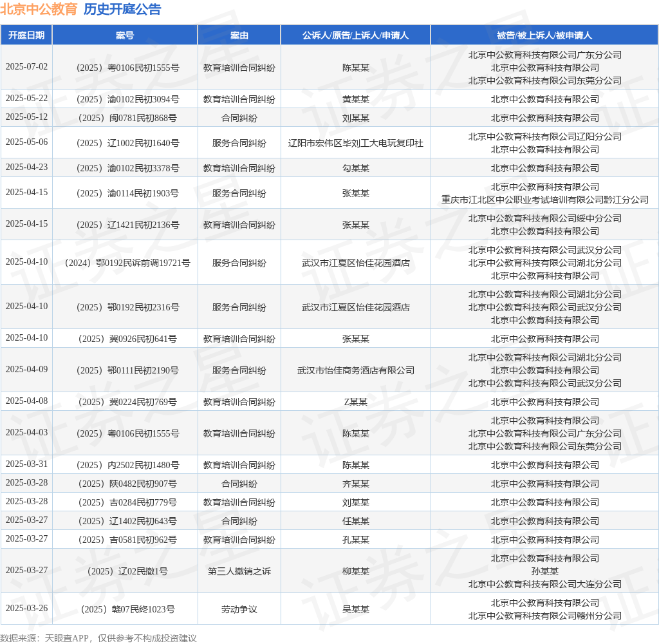Image resolution: width=659 pixels, height=644 pixels.
Task: Click the 北京中公教育 title text
Action: pyautogui.click(x=39, y=9)
